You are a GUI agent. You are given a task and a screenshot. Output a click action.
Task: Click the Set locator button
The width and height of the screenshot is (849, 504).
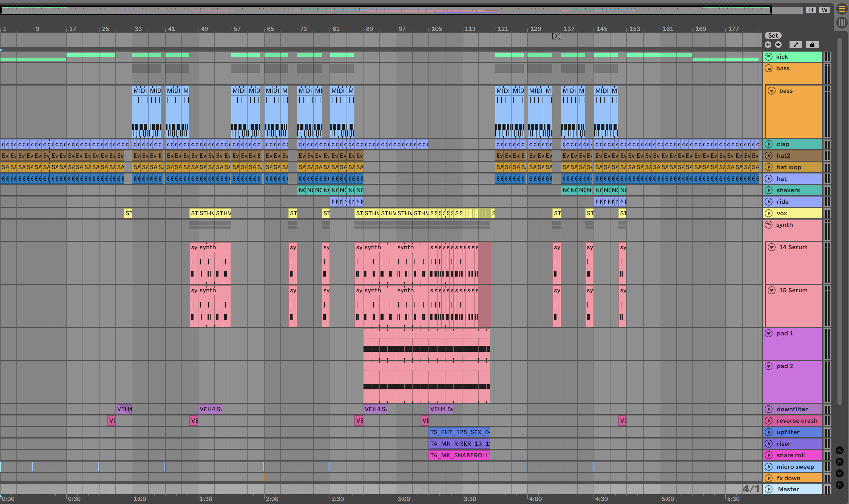pyautogui.click(x=773, y=35)
